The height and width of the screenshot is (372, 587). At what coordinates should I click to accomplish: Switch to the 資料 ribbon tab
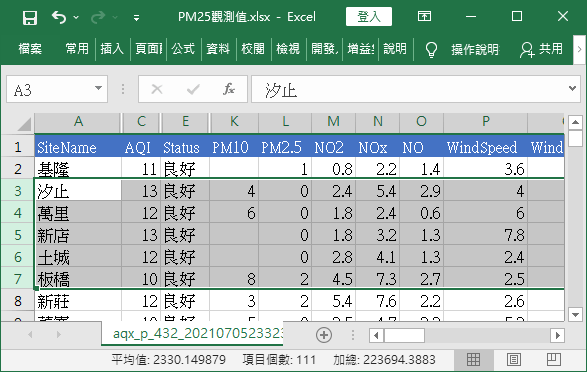(x=218, y=49)
